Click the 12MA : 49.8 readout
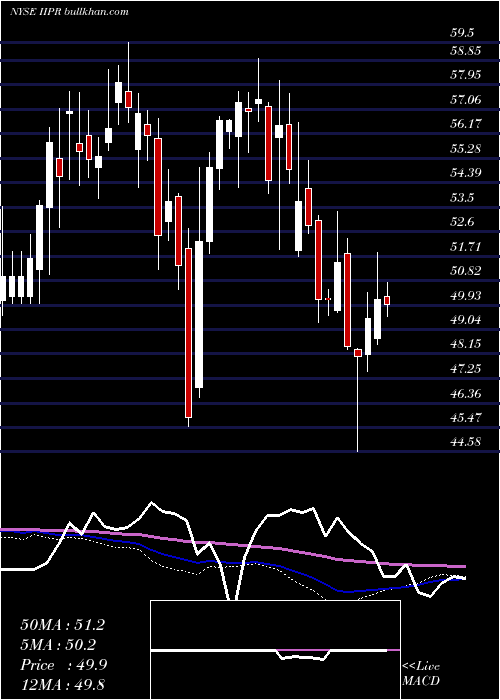 (x=62, y=685)
